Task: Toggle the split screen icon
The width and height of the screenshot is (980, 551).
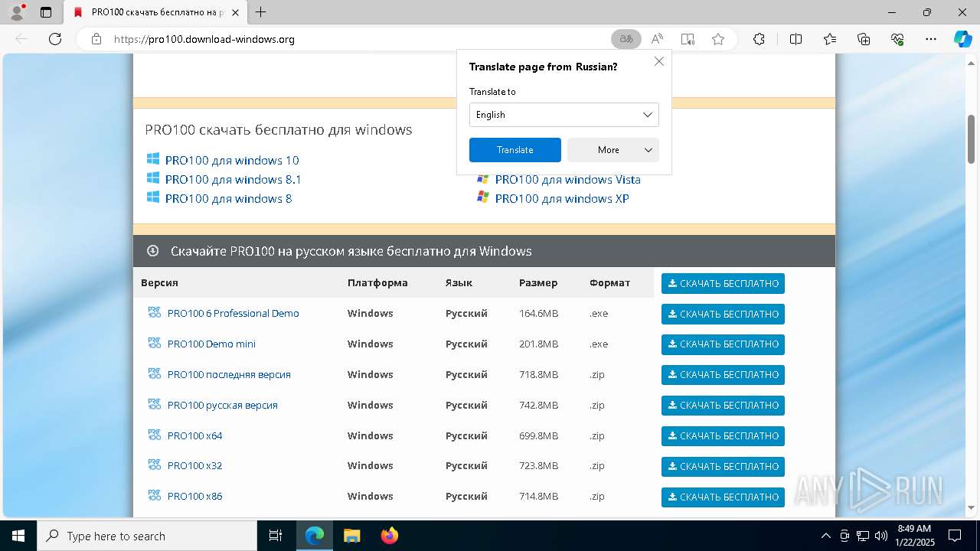Action: 795,39
